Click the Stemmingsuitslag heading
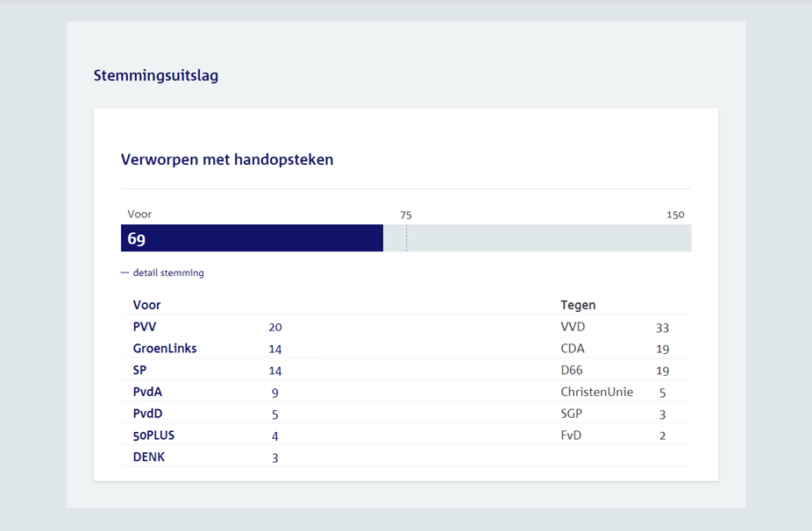Screen dimensions: 812x531 point(156,75)
